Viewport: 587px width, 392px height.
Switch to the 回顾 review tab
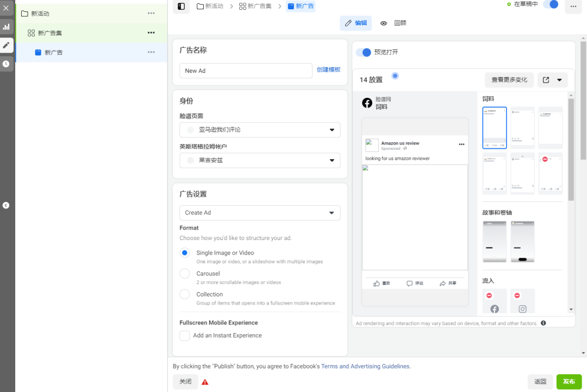coord(400,23)
